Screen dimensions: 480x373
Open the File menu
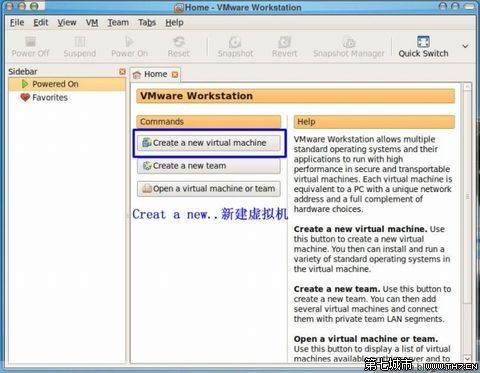tap(17, 23)
